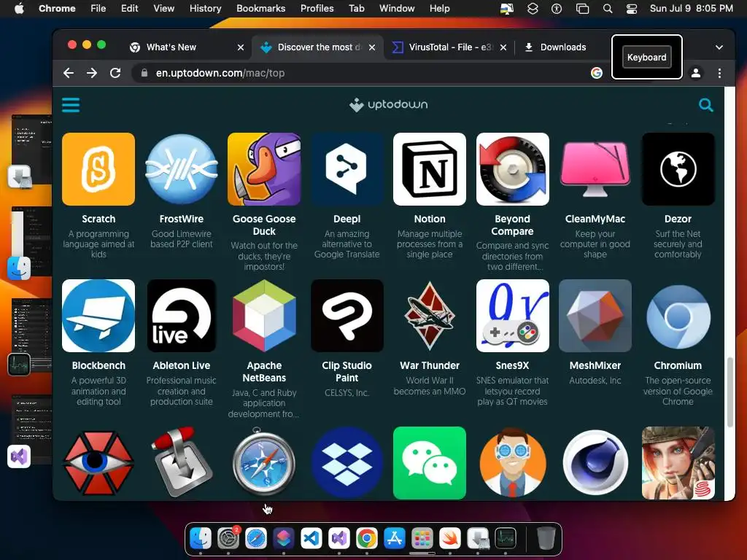Select the Goose Goose Duck icon
Viewport: 747px width, 560px height.
point(264,169)
